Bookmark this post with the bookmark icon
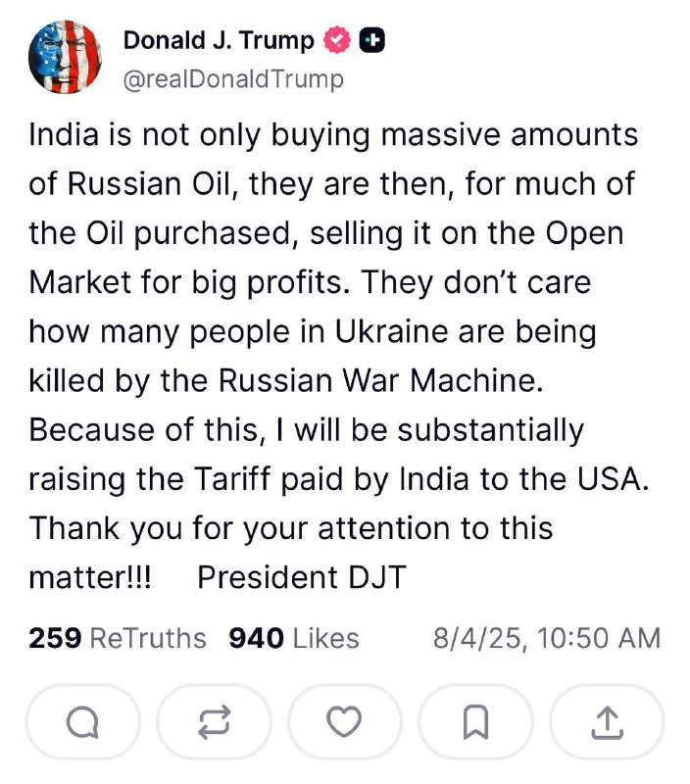Screen dimensions: 690x784 (475, 721)
